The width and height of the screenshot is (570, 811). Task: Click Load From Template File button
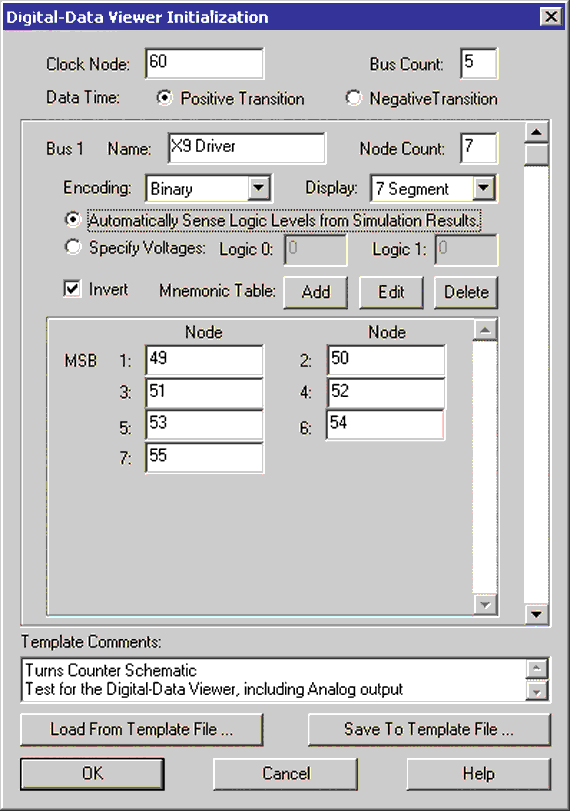pyautogui.click(x=142, y=729)
